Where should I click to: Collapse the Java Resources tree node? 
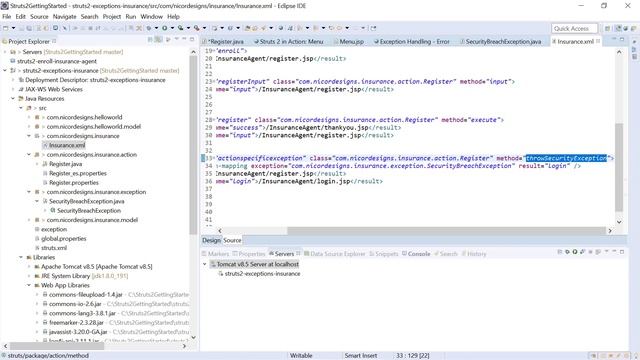(13, 98)
